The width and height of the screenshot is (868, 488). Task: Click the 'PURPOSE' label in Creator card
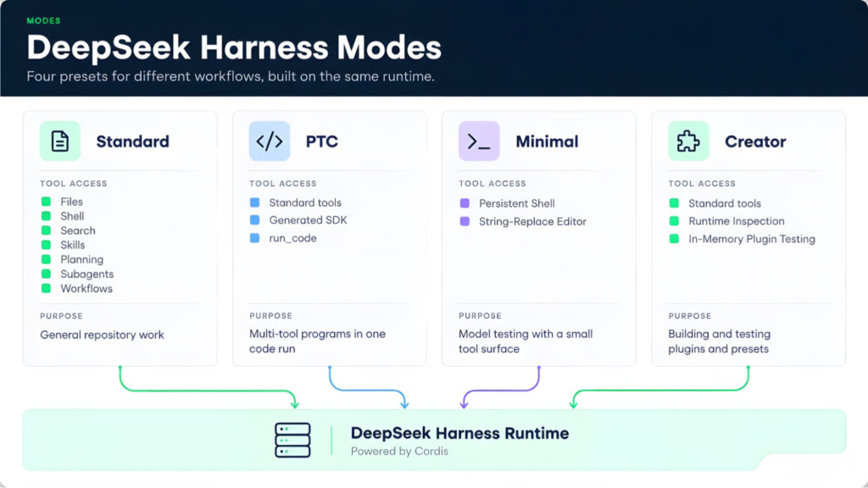690,316
